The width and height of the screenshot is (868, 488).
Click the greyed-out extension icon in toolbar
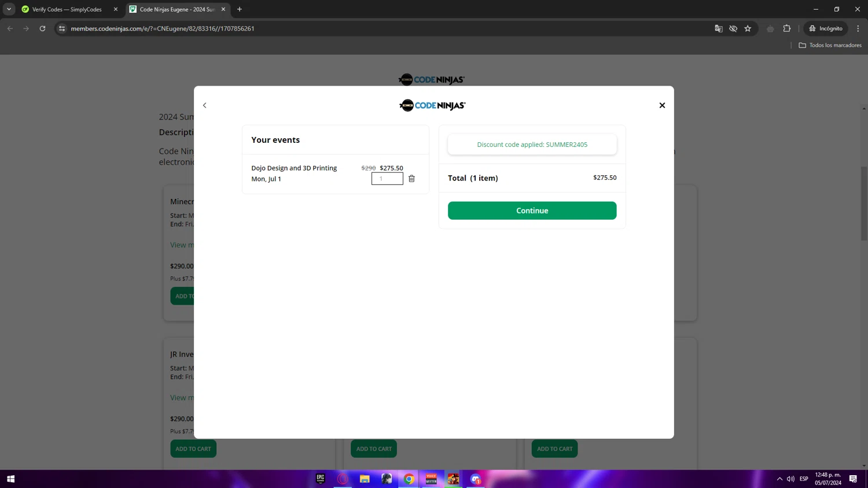[770, 28]
